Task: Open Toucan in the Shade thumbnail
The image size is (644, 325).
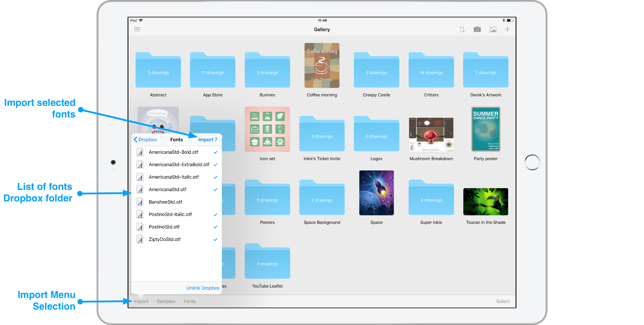Action: click(x=486, y=202)
